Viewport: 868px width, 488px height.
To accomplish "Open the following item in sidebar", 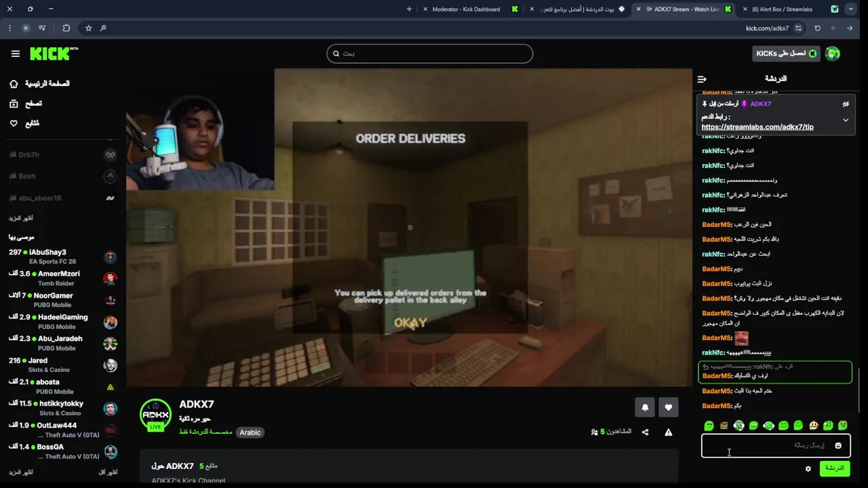I will (x=24, y=123).
